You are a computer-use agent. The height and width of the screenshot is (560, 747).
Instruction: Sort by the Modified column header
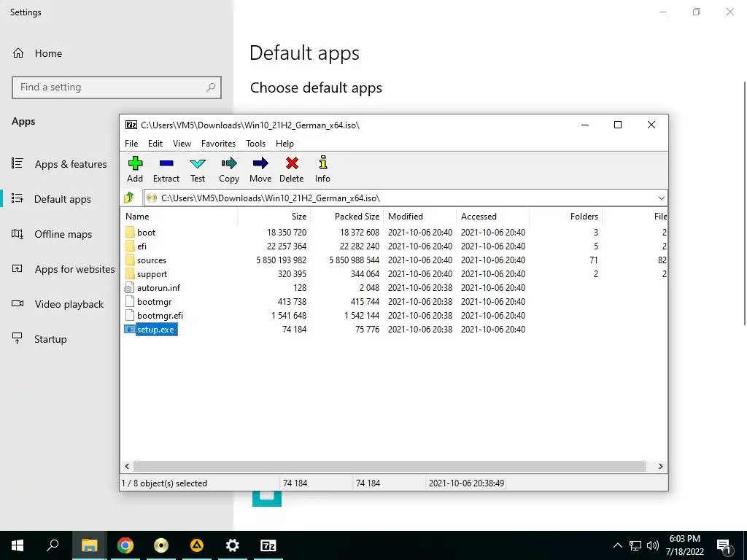(419, 216)
